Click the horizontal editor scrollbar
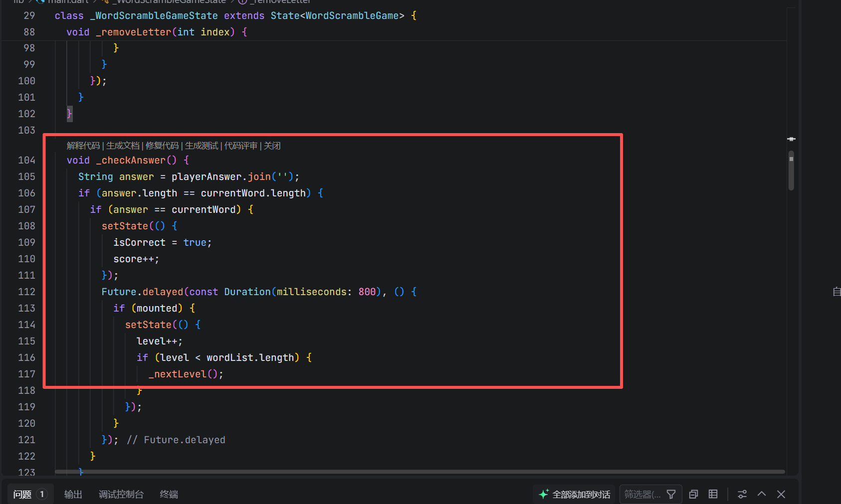 coord(420,471)
